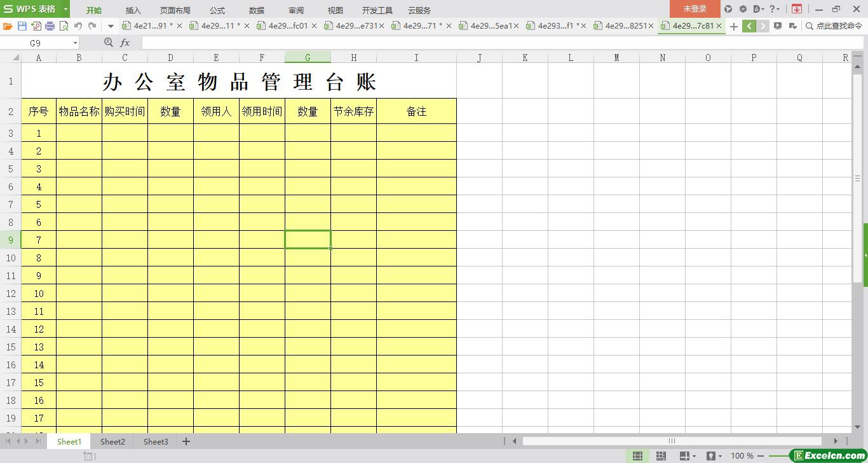Image resolution: width=868 pixels, height=463 pixels.
Task: Click the 未登录 login button
Action: [x=695, y=9]
